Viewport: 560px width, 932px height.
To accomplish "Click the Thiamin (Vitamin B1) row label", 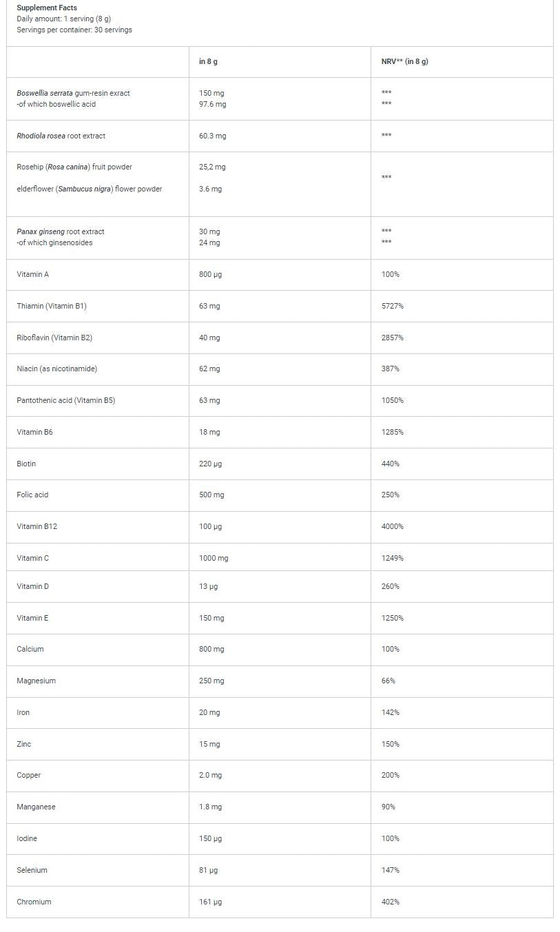I will point(52,306).
